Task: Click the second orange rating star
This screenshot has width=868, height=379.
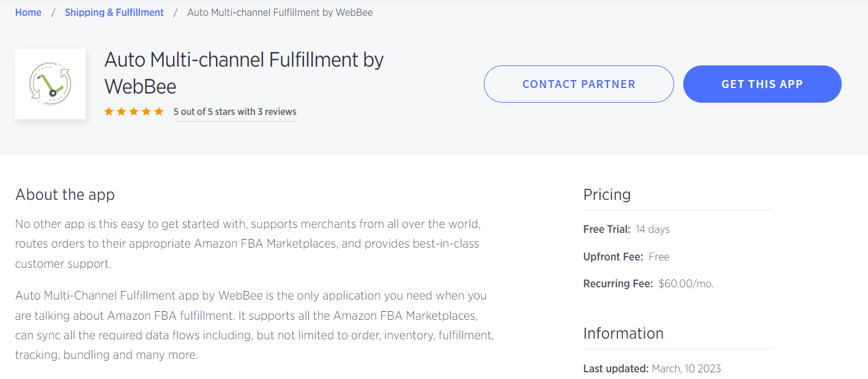Action: pos(121,111)
